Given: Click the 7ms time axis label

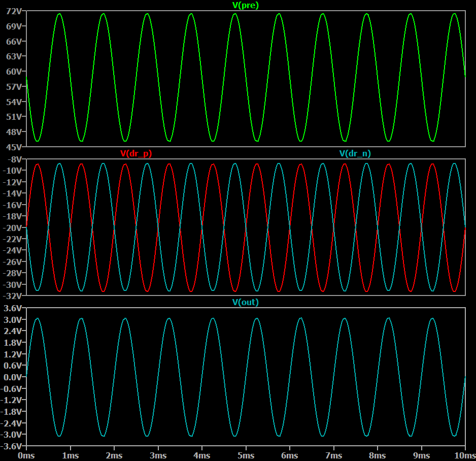Looking at the screenshot, I should (x=333, y=455).
